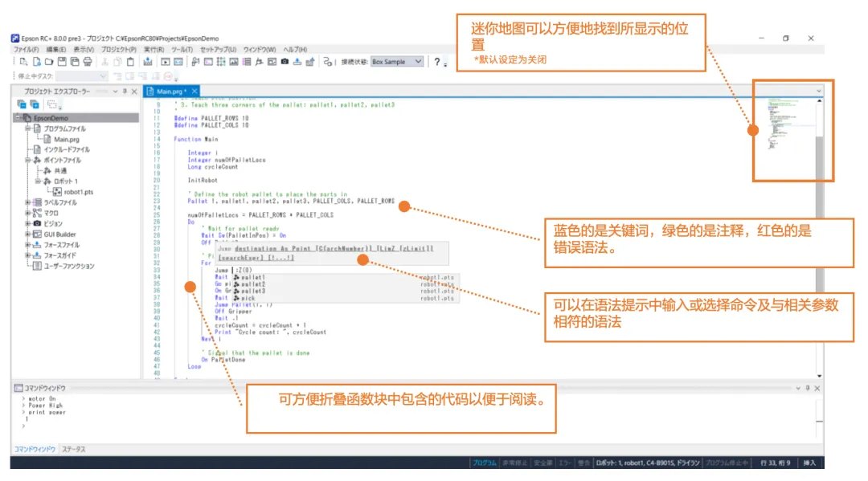
Task: Click the run window toolbar icon
Action: tap(165, 62)
